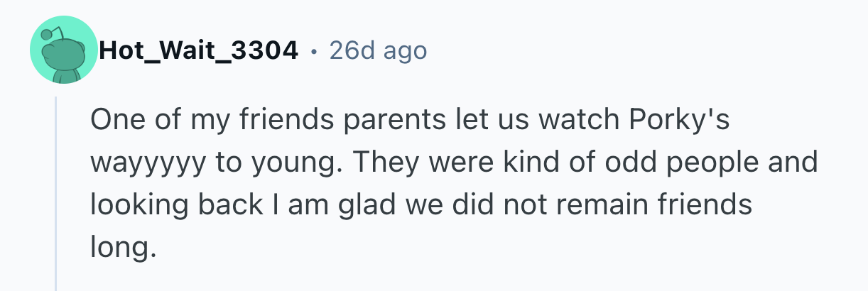Click the dot separator before the timestamp

tap(314, 51)
